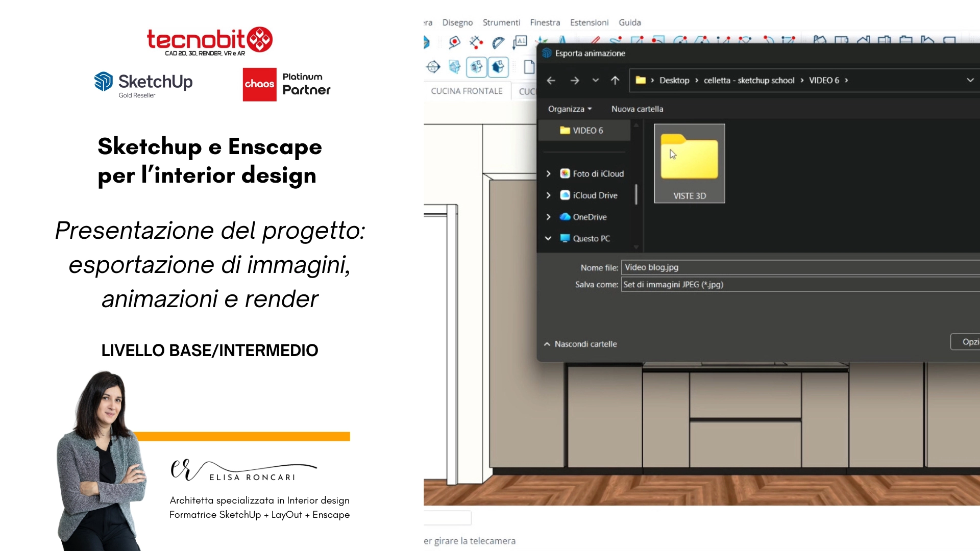Click the blank page New file icon
The width and height of the screenshot is (980, 551).
[x=529, y=67]
